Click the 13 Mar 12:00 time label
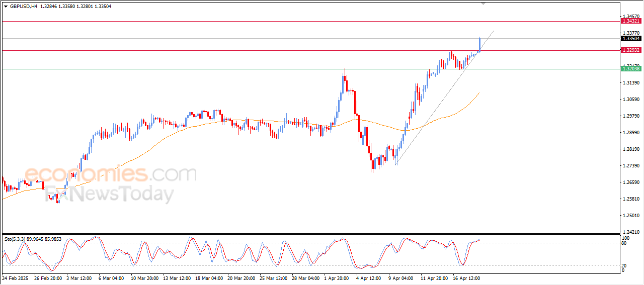The image size is (644, 285). point(177,277)
